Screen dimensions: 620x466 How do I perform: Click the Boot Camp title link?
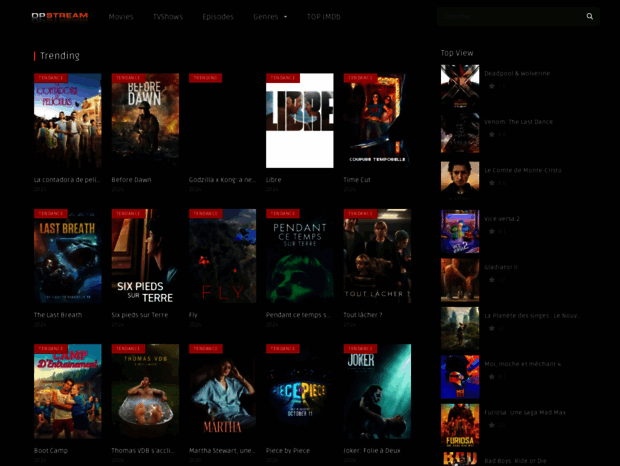(51, 451)
